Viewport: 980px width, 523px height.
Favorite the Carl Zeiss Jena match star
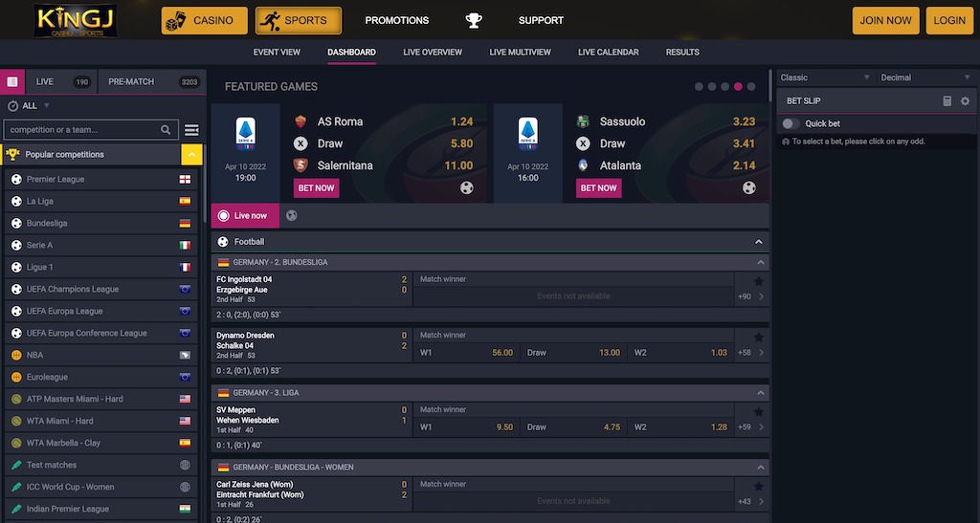click(758, 486)
